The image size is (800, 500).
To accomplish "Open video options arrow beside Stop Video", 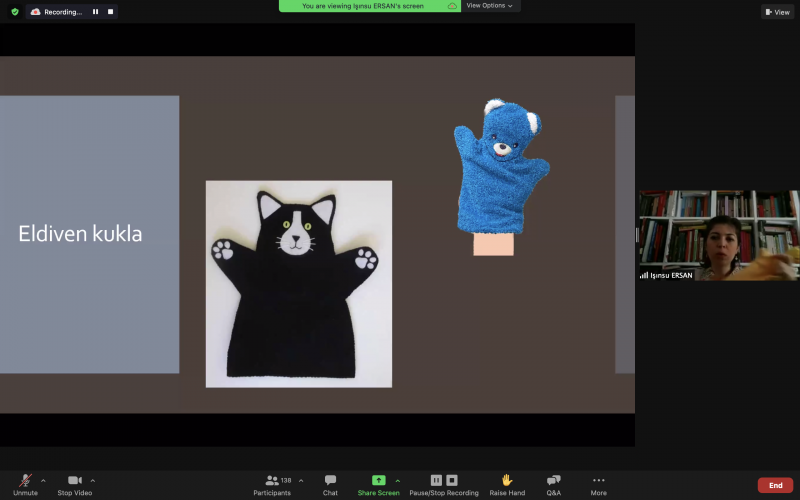I will click(93, 480).
